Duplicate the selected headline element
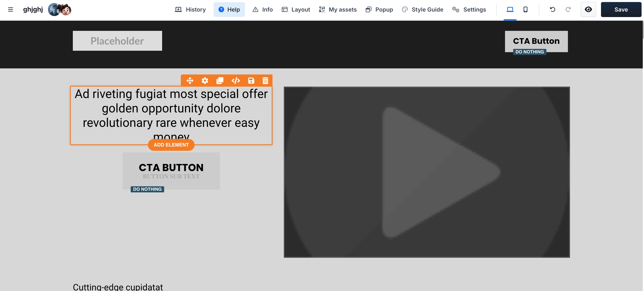Viewport: 644px width, 291px height. click(220, 81)
